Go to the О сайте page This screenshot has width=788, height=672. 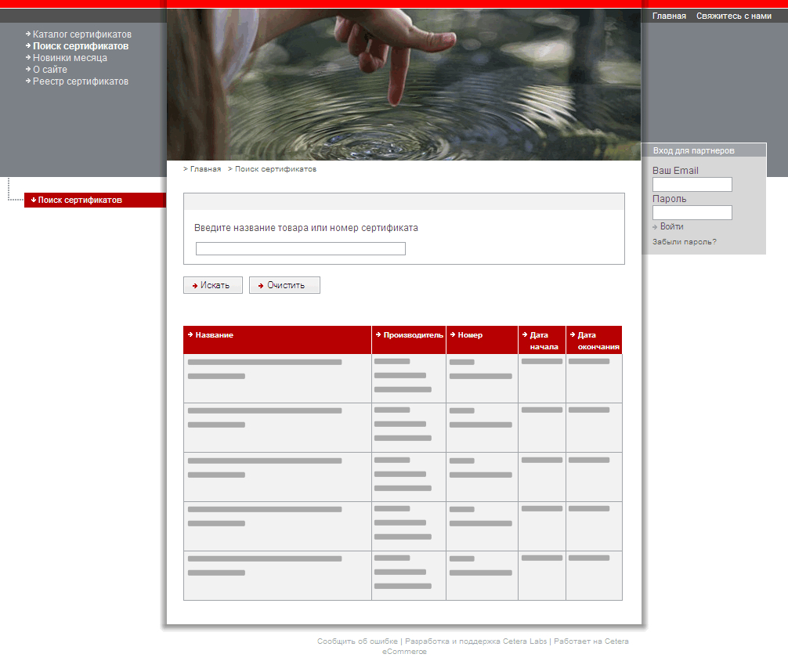point(49,70)
